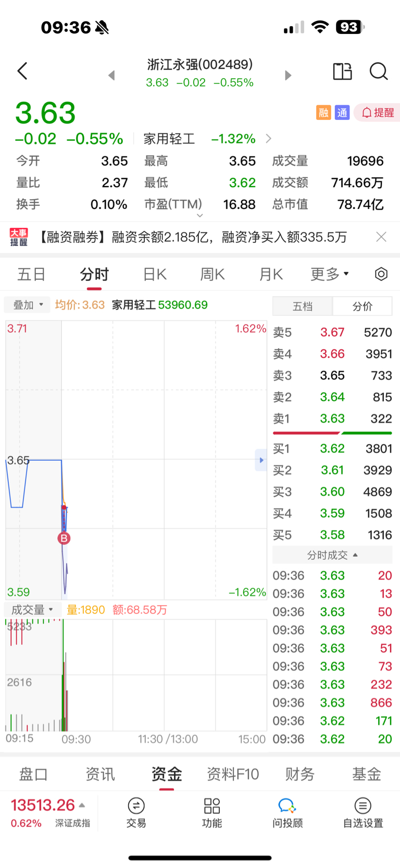Select the 五档 order book toggle
The image size is (400, 868).
(303, 307)
